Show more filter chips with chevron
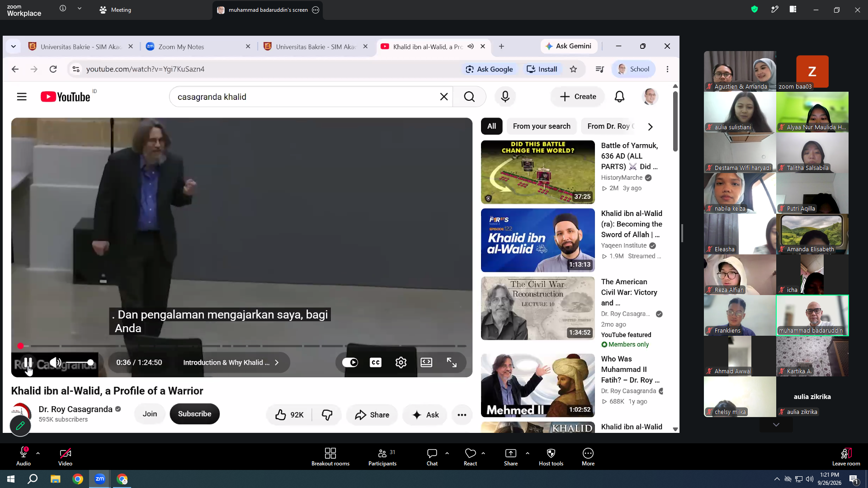 tap(650, 127)
